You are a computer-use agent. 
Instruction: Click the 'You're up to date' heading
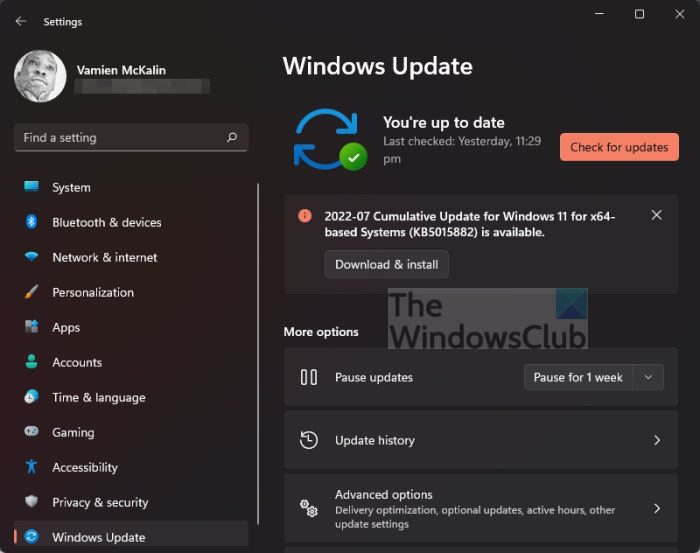coord(444,122)
